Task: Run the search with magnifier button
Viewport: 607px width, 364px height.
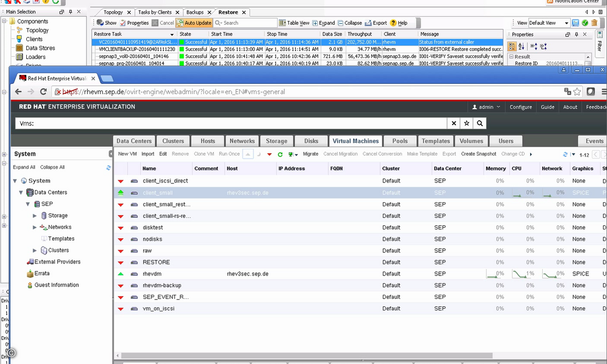Action: 480,123
